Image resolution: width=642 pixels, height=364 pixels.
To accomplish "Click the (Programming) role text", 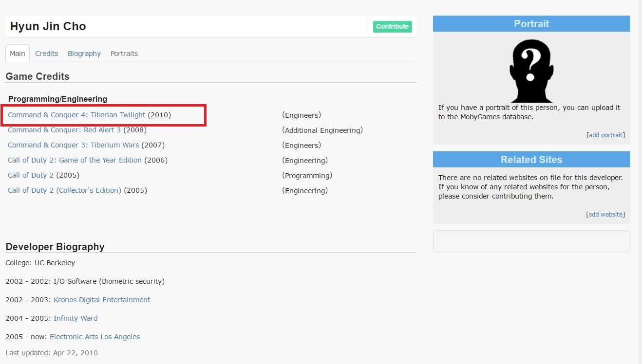I will coord(307,176).
